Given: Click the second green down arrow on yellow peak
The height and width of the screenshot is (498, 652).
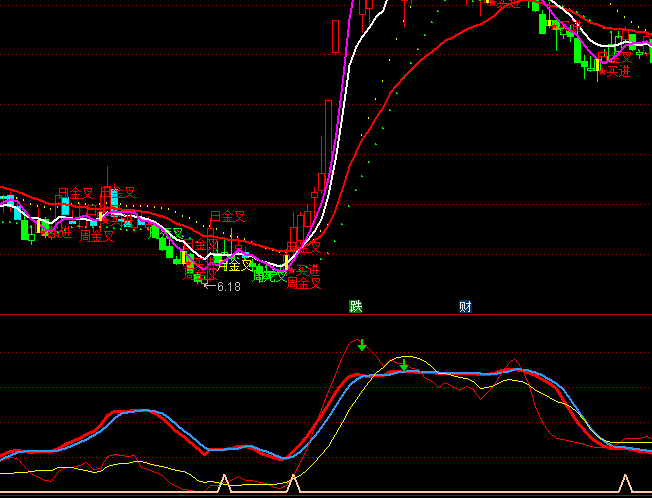Looking at the screenshot, I should coord(404,364).
